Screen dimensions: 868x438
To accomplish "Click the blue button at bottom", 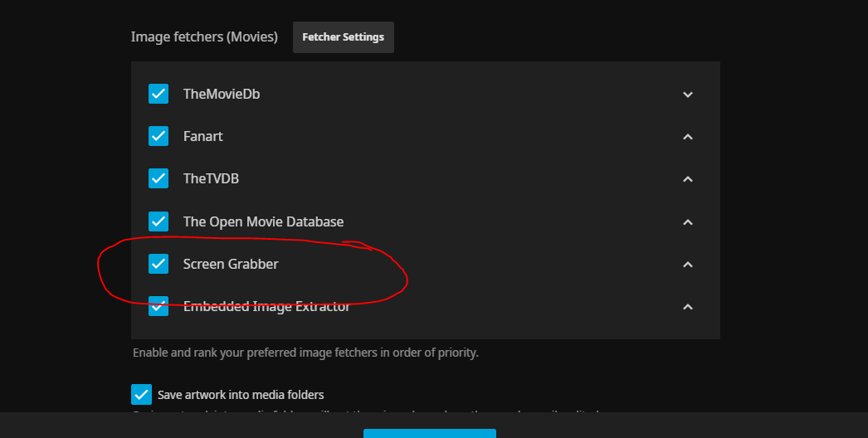I will pyautogui.click(x=429, y=433).
